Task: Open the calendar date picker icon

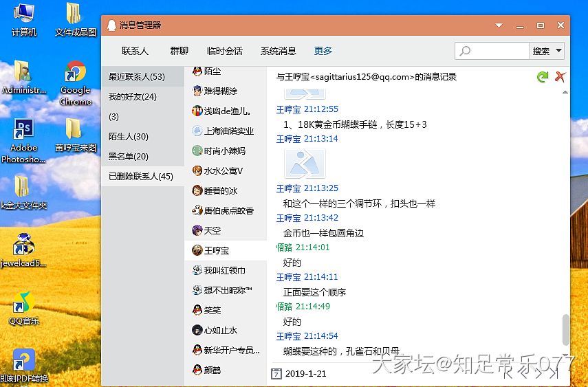Action: [x=276, y=374]
